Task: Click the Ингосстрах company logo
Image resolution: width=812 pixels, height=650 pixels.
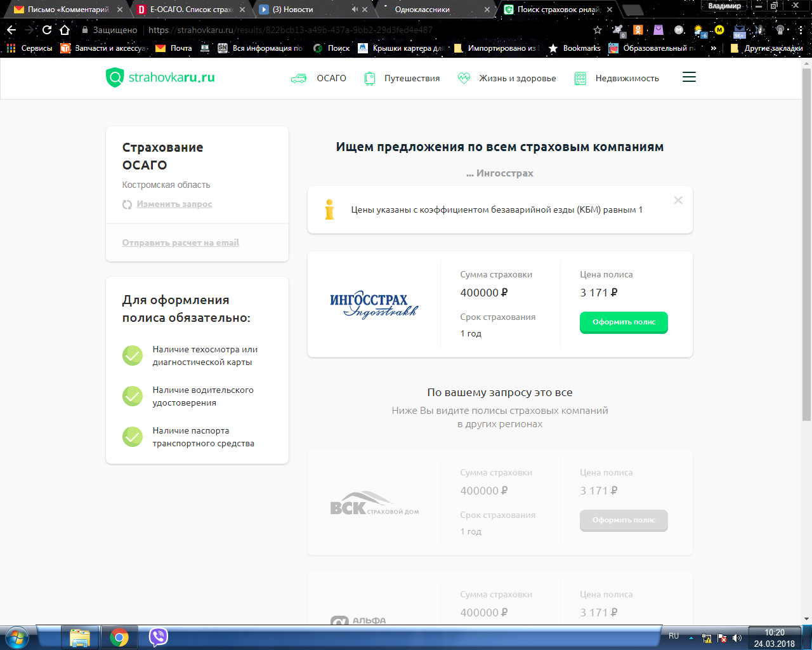Action: coord(374,304)
